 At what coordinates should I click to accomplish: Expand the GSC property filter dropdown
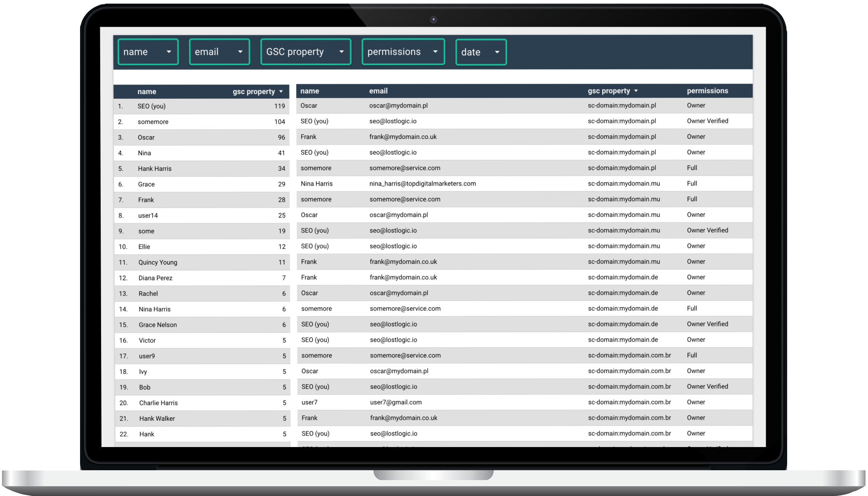click(306, 52)
